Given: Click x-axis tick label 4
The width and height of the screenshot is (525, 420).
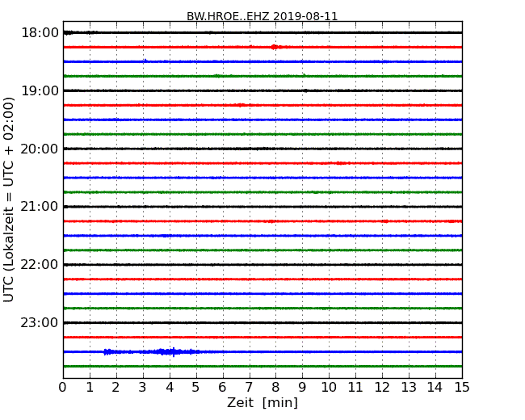Looking at the screenshot, I should [170, 388].
